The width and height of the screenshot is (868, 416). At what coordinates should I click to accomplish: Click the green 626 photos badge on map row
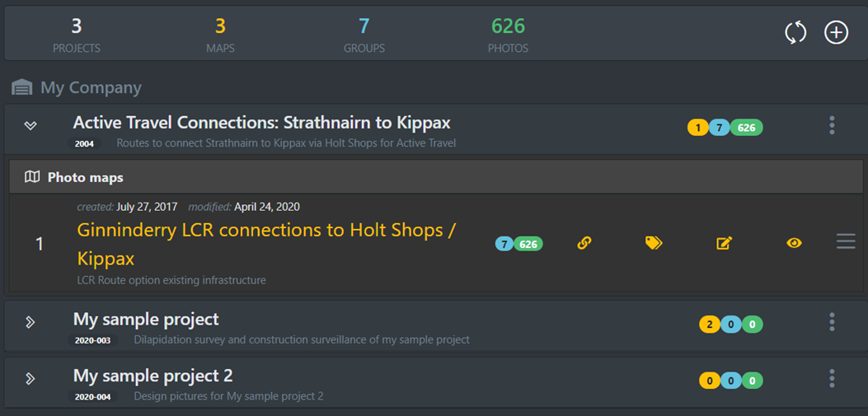pos(528,243)
